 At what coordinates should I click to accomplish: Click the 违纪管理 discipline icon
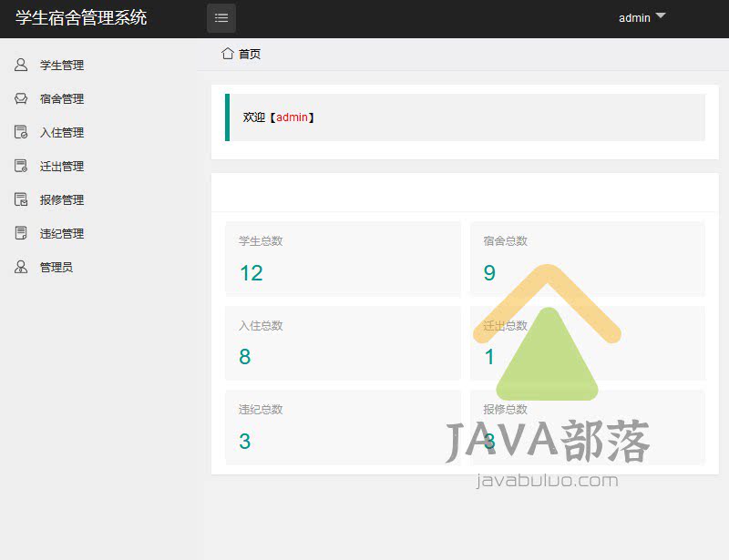pos(20,233)
